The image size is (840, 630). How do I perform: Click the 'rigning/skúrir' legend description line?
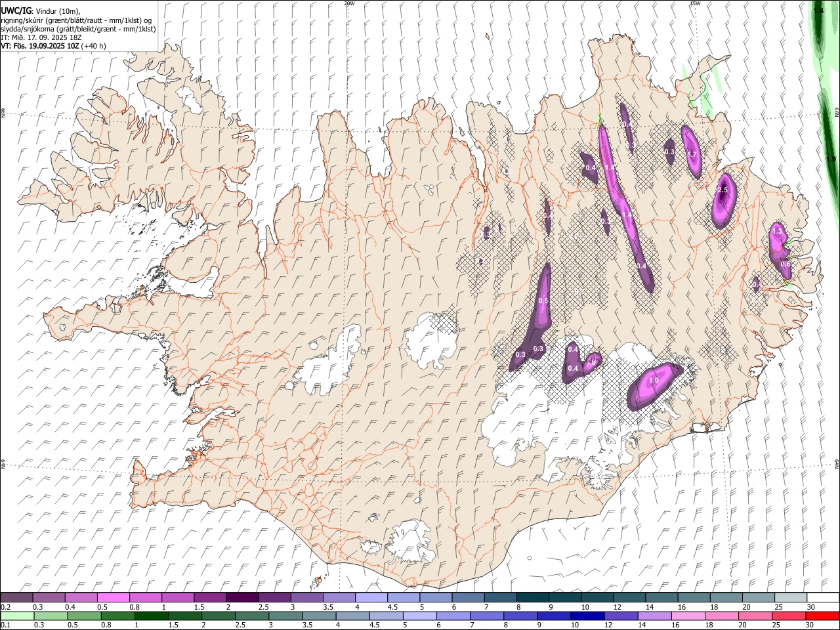click(77, 20)
